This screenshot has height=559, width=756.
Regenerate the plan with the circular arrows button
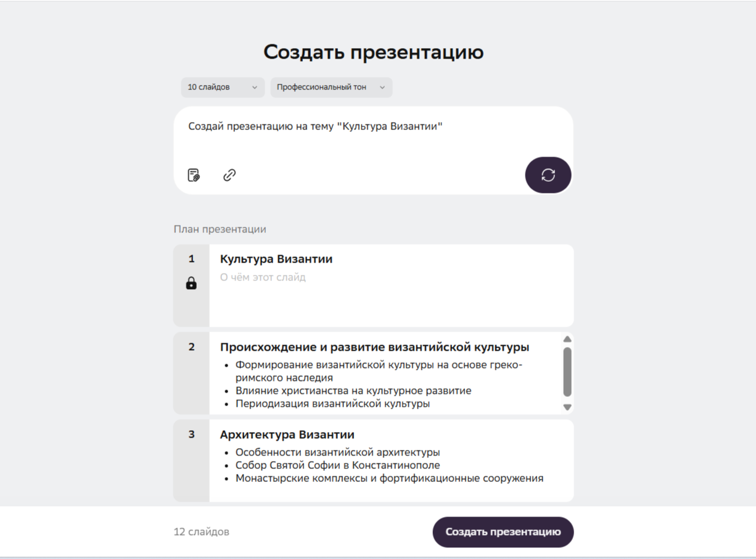tap(548, 175)
